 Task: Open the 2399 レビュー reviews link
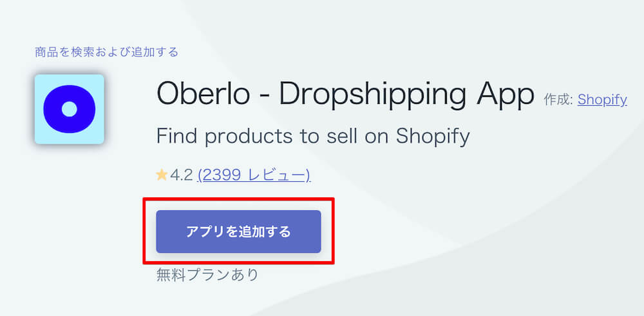coord(254,175)
